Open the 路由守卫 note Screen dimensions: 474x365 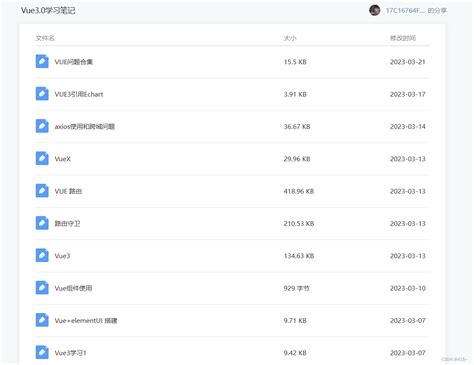point(67,224)
